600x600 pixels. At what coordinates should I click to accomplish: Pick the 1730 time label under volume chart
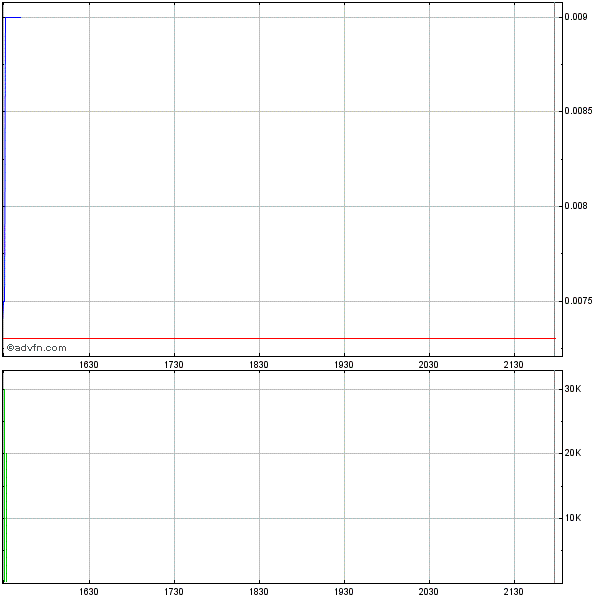coord(174,592)
